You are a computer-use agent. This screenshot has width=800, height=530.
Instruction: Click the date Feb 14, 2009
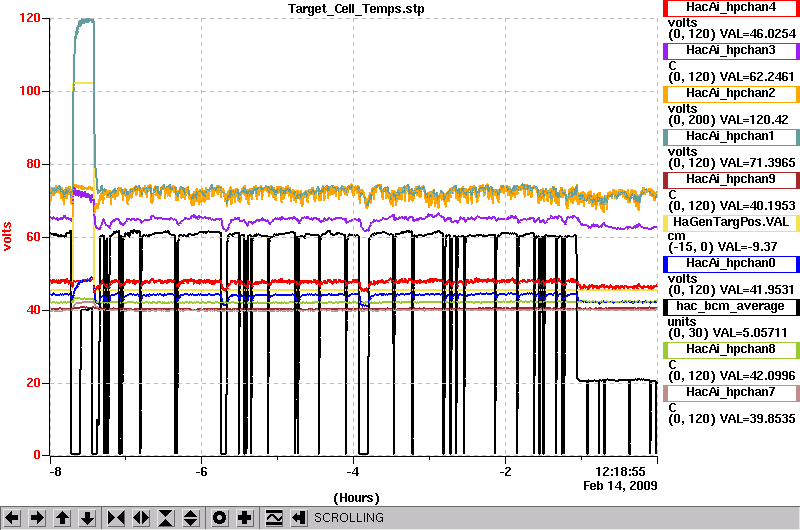pos(620,486)
